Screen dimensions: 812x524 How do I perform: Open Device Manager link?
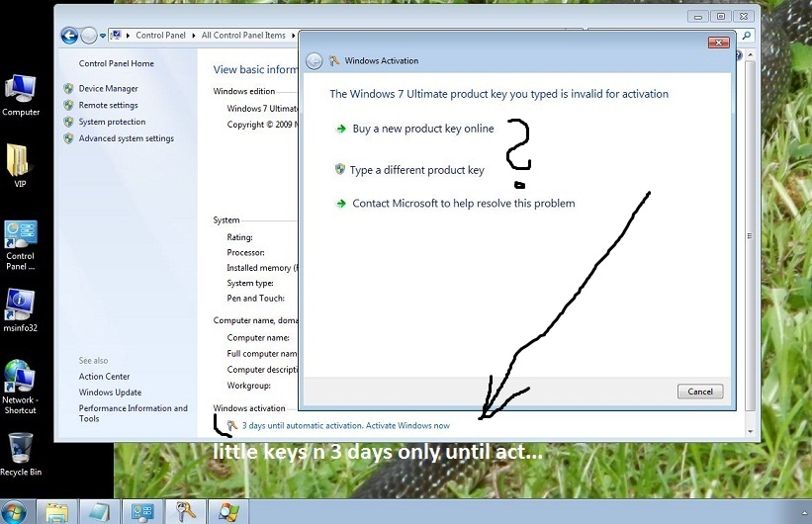(108, 89)
